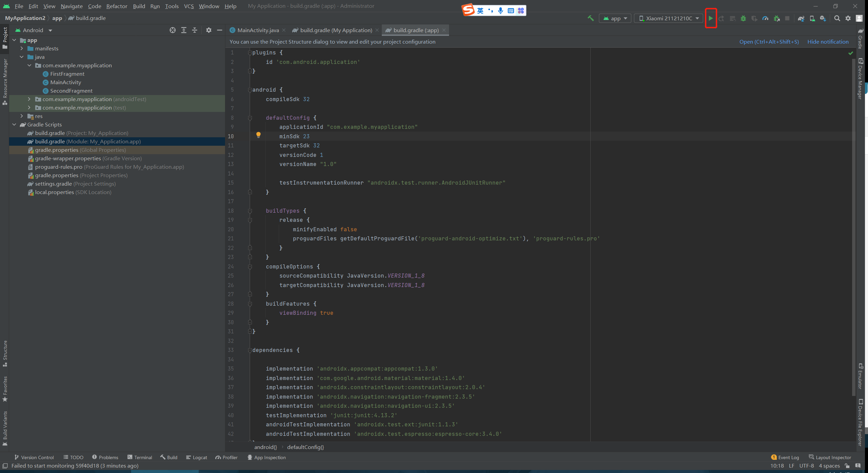Open Project panel options gear icon
Screen dimensions: 868x473
point(209,30)
